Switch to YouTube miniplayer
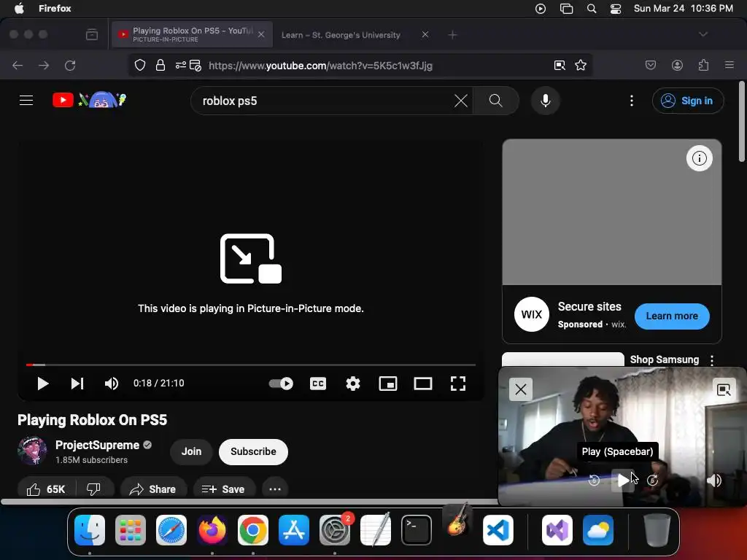Screen dimensions: 747x560 click(x=388, y=384)
